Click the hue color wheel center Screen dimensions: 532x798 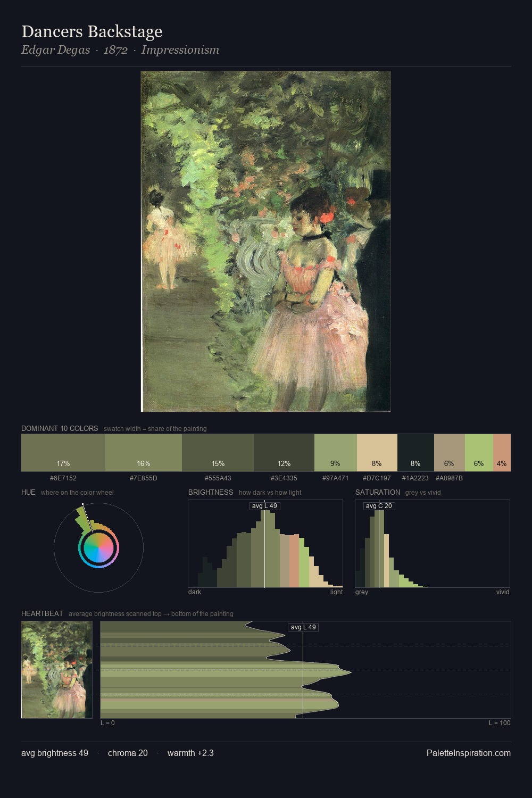[98, 547]
